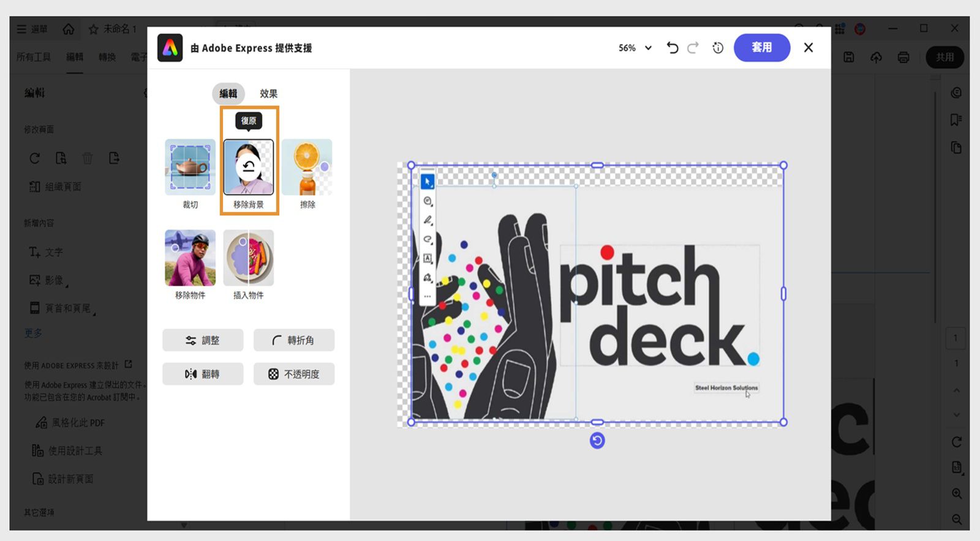Select 文字 add text tool
This screenshot has width=980, height=541.
(46, 252)
